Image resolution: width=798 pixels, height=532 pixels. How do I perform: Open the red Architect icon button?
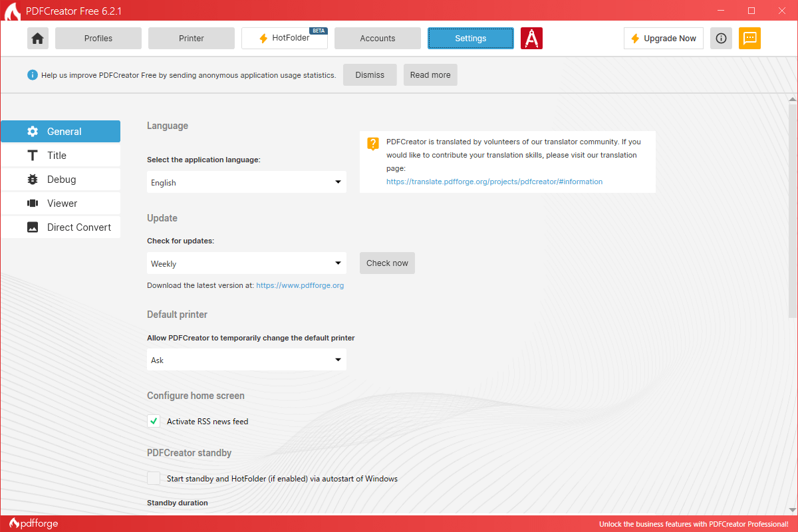click(531, 39)
